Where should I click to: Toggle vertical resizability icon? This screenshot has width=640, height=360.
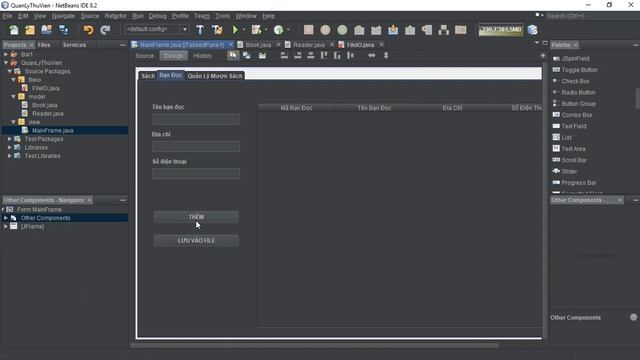pos(386,56)
